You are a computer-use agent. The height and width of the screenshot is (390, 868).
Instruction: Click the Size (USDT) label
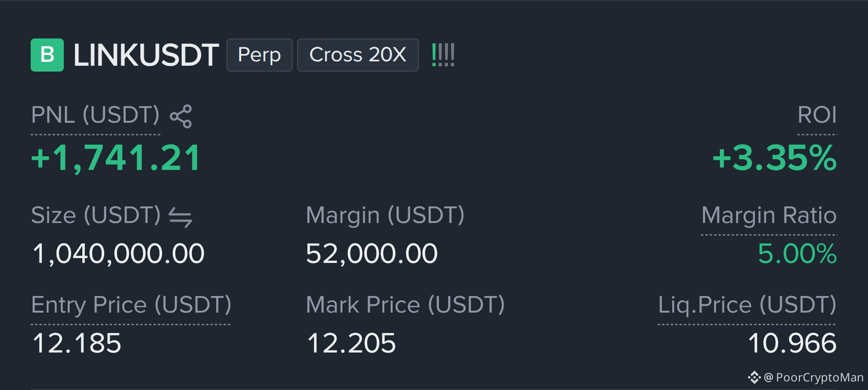[x=96, y=216]
